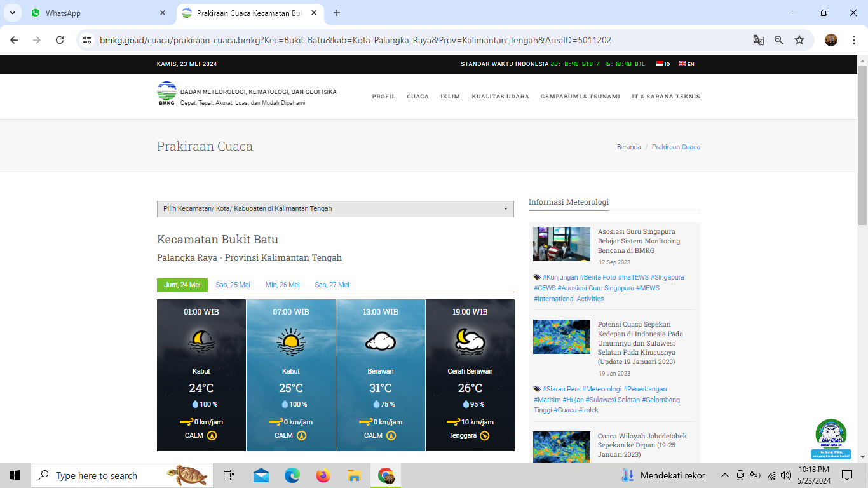
Task: Click the #Meteorologi hashtag
Action: pyautogui.click(x=602, y=389)
